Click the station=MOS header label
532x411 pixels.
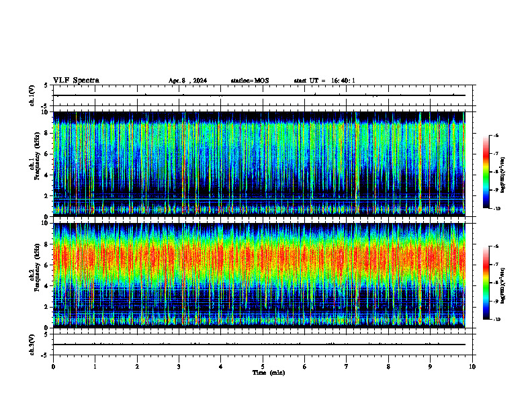click(x=250, y=81)
